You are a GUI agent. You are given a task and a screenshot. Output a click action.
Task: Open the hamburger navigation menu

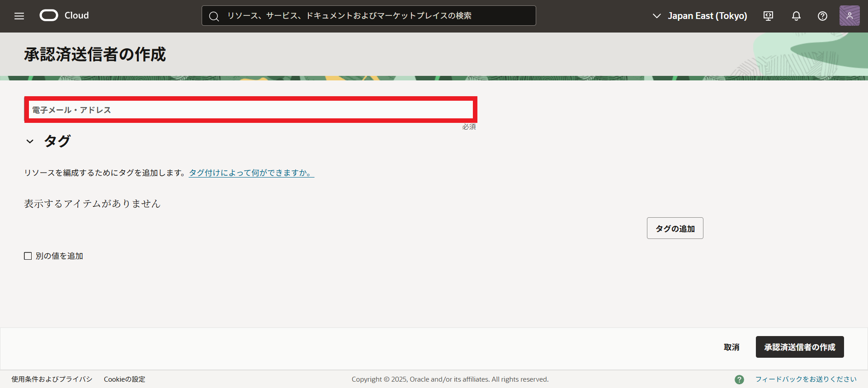click(19, 16)
